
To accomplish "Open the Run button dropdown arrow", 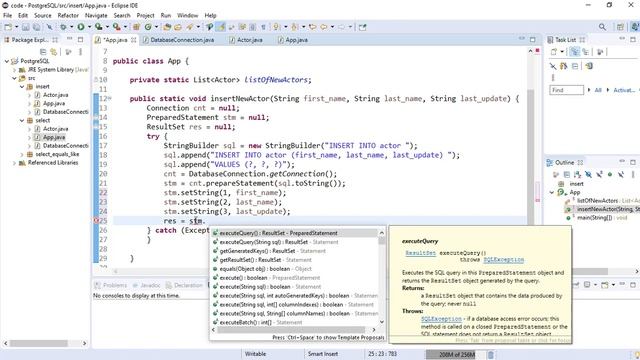I will coord(89,27).
